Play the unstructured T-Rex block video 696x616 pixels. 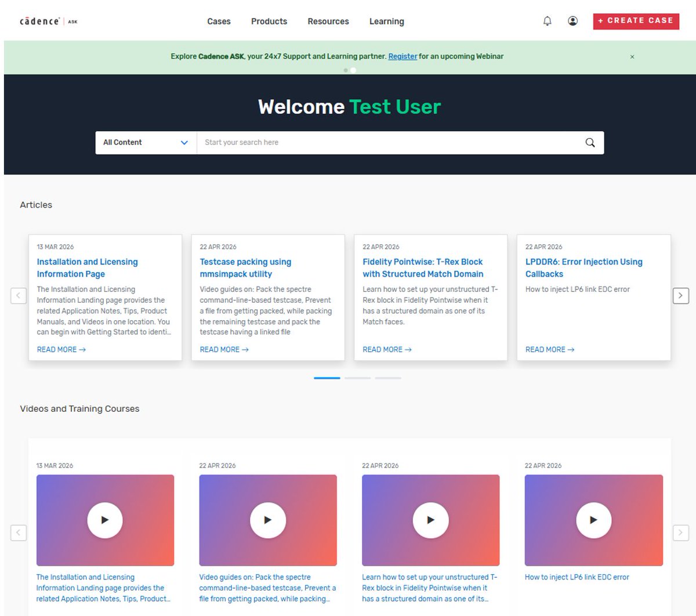430,520
